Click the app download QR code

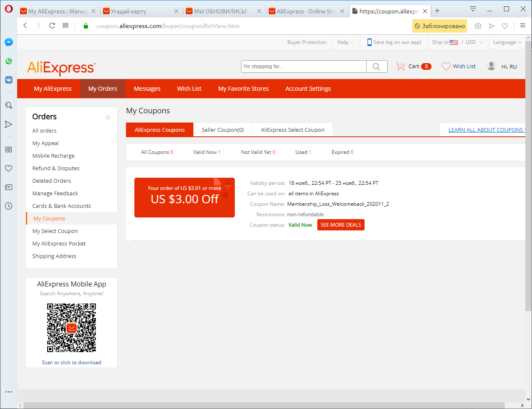point(72,328)
